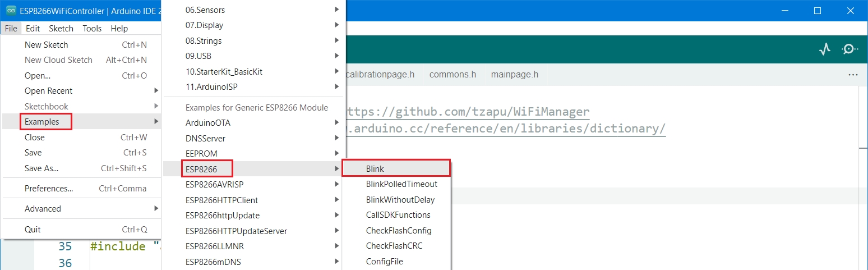This screenshot has width=868, height=270.
Task: Select CheckFlashConfig example
Action: (398, 231)
